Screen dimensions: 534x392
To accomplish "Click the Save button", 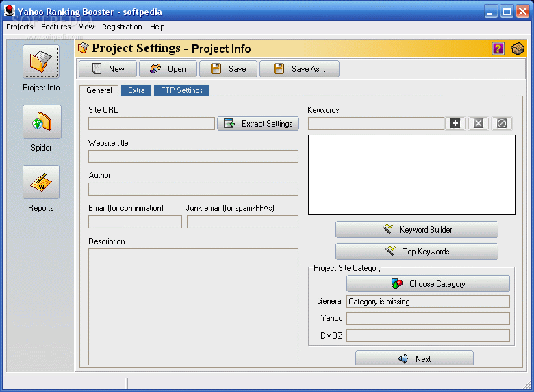I will [x=228, y=69].
